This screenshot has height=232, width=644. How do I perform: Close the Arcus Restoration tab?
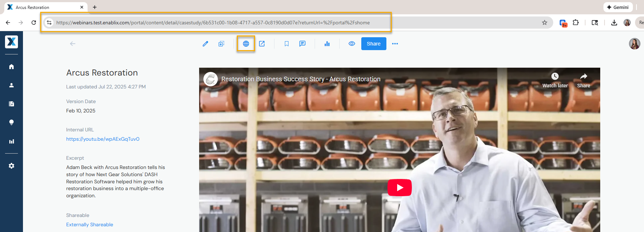[82, 7]
